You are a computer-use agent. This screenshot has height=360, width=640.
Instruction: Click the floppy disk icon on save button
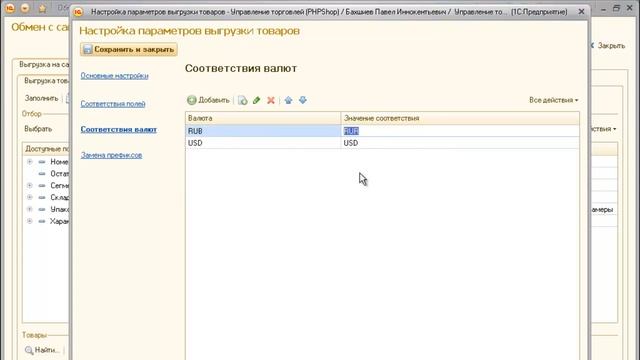click(x=87, y=49)
